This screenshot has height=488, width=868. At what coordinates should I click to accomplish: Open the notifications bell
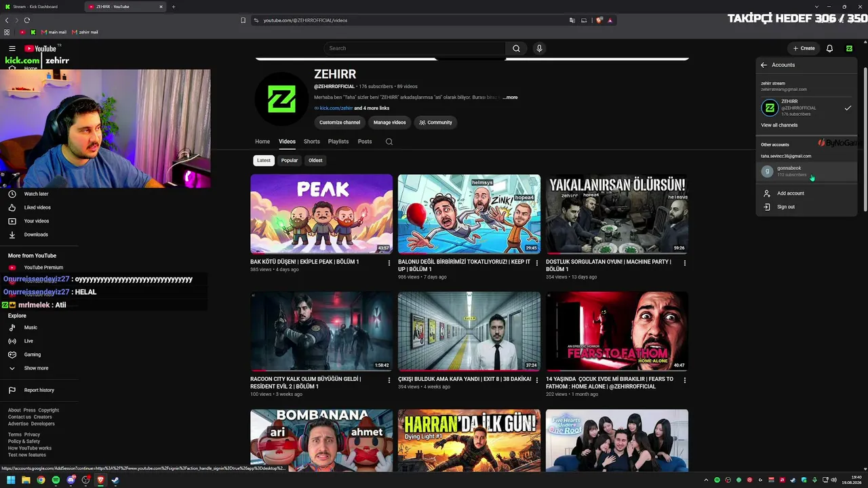[x=829, y=48]
